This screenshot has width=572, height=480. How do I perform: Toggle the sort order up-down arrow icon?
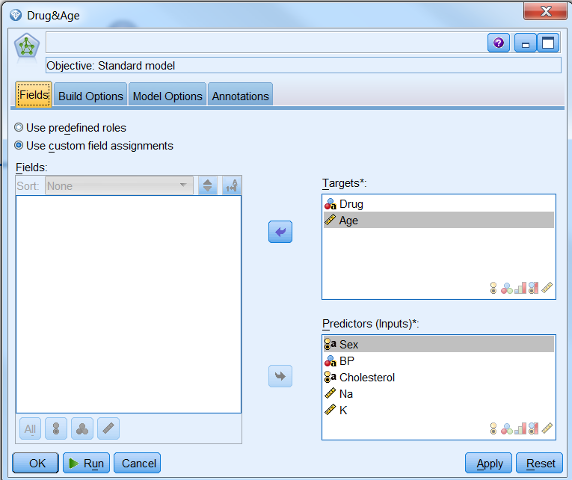tap(208, 186)
